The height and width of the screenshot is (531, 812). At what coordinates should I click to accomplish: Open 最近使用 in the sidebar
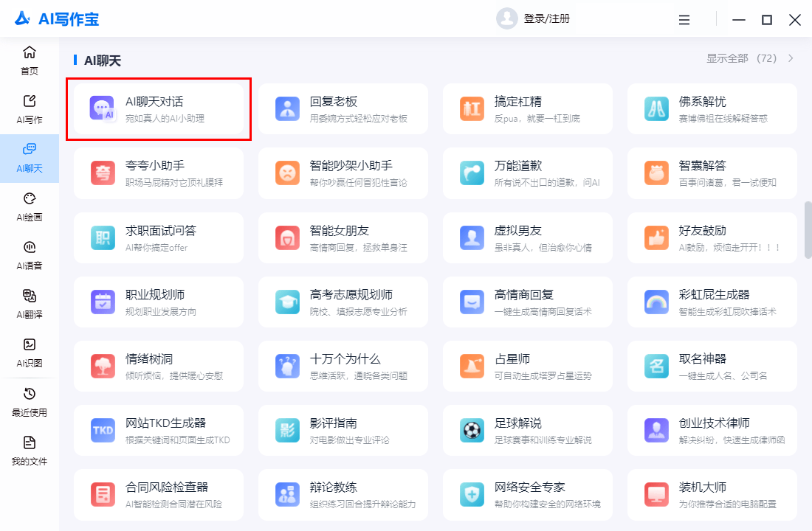pos(30,402)
